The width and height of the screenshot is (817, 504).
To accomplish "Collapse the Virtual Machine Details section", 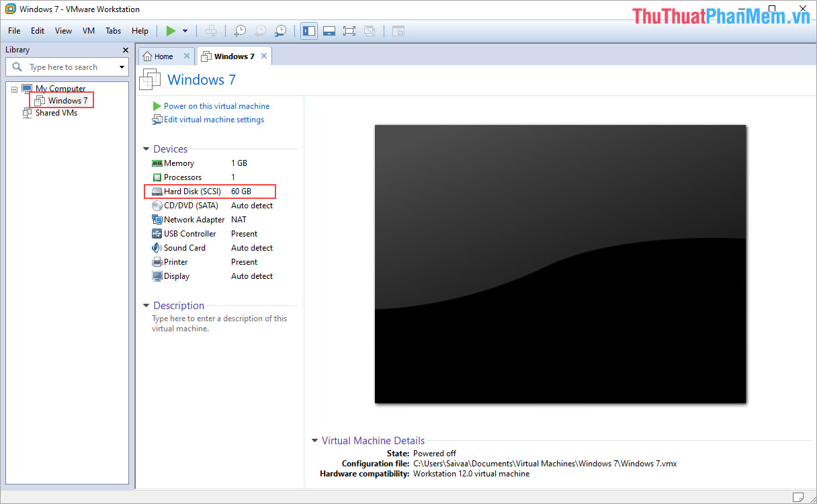I will (314, 440).
